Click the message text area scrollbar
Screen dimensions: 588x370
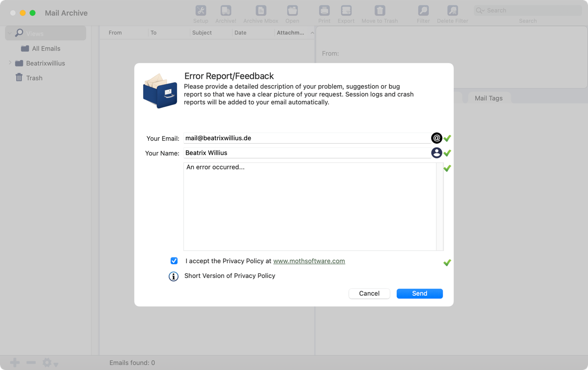click(x=440, y=207)
